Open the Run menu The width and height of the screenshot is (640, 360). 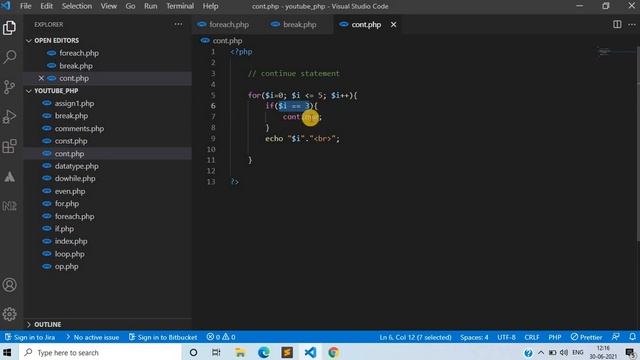pos(151,6)
